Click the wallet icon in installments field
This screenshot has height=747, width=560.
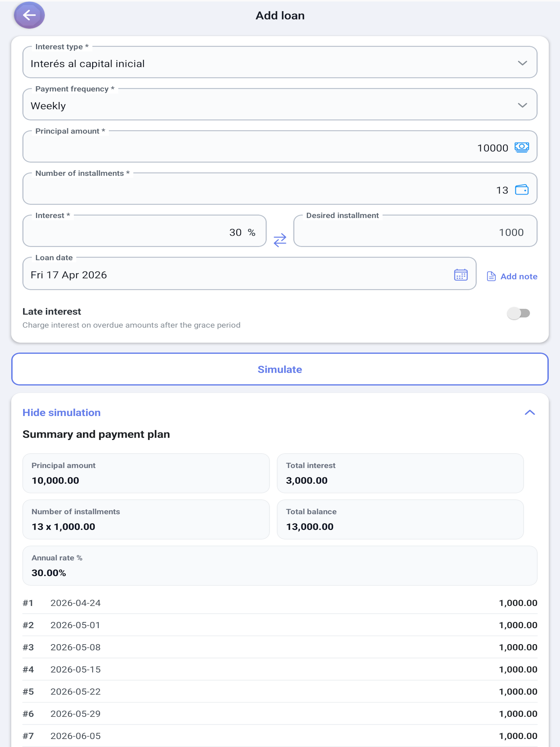click(521, 190)
